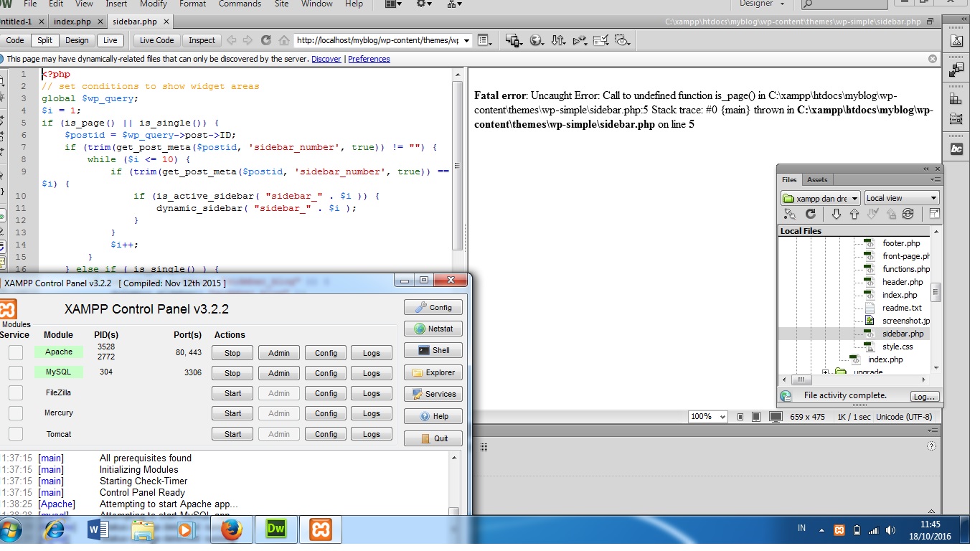Stop the Apache module in XAMPP
The width and height of the screenshot is (980, 551).
pos(232,353)
